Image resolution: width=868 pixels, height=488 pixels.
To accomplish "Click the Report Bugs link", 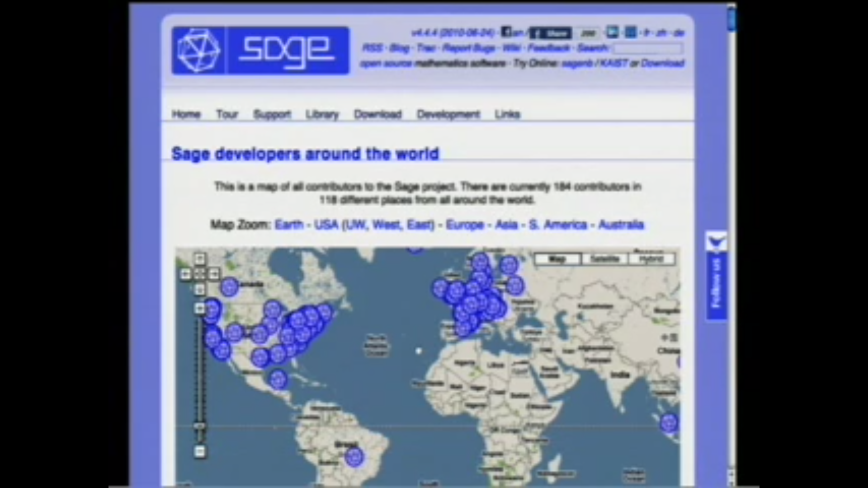I will tap(470, 48).
